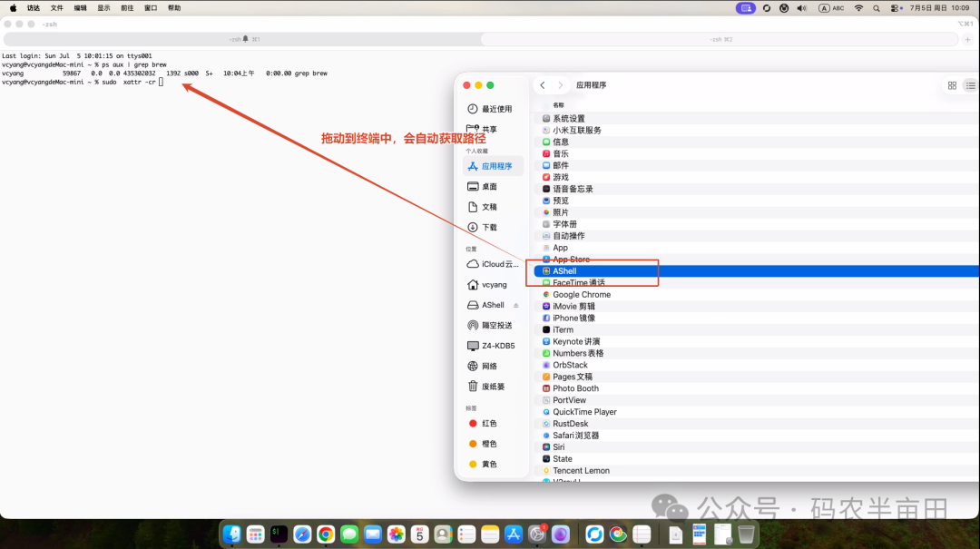This screenshot has height=549, width=980.
Task: Open iCloud Drive in Finder sidebar
Action: point(493,264)
